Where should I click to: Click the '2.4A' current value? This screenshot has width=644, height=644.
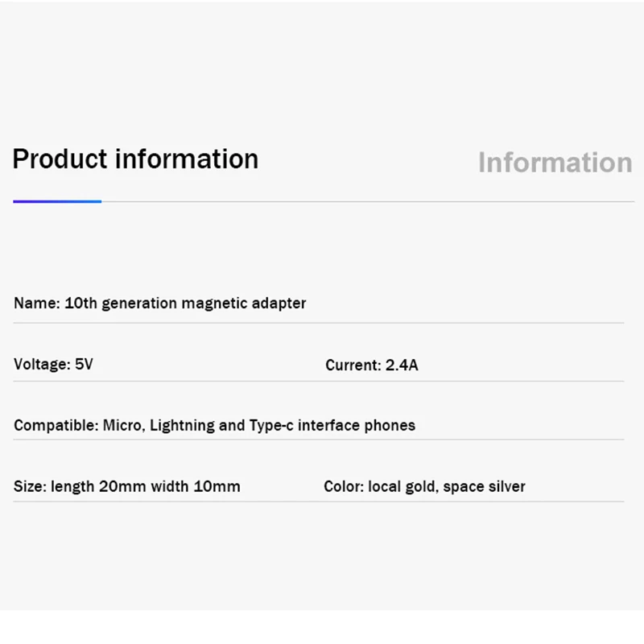pos(402,365)
